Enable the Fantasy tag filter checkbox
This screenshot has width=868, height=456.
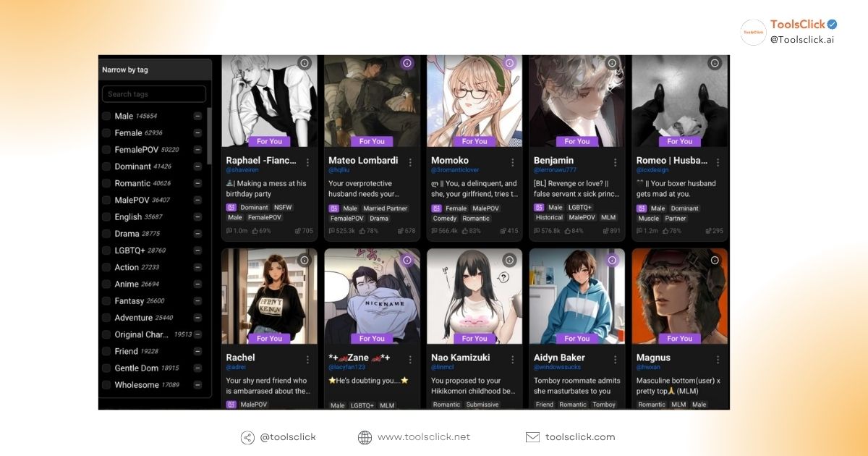point(106,301)
